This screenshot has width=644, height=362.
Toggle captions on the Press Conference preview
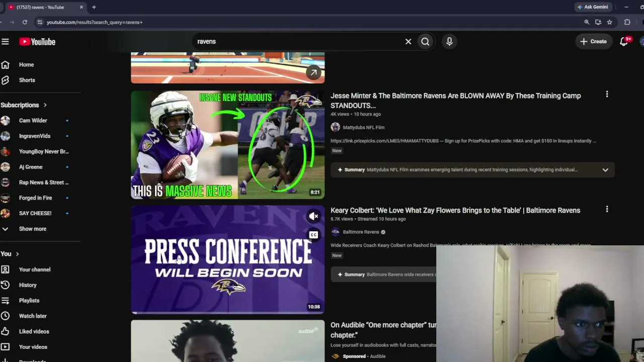click(x=313, y=235)
